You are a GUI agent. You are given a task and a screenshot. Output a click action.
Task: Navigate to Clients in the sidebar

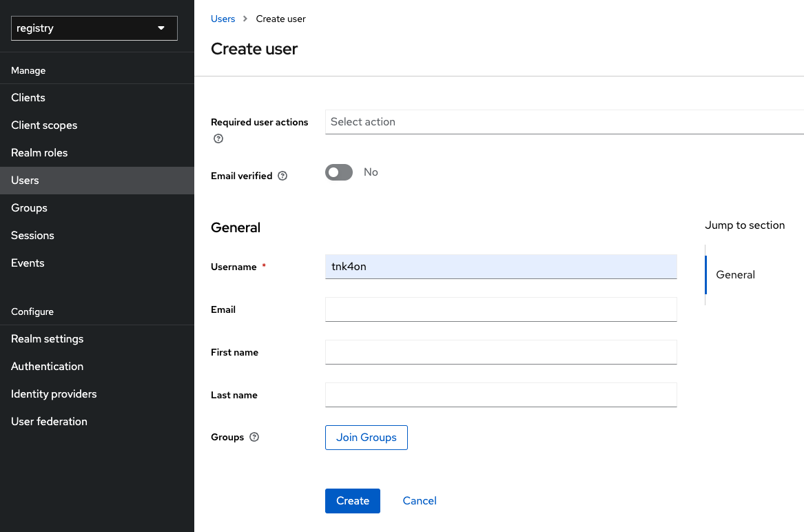point(28,97)
